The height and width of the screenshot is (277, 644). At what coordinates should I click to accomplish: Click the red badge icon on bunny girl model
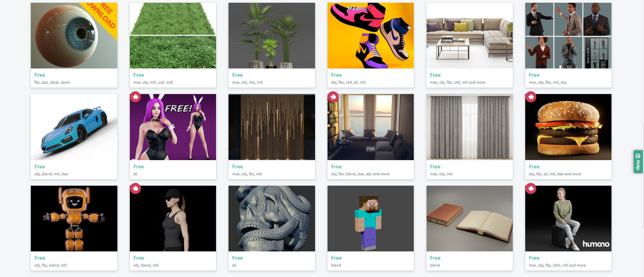click(x=135, y=97)
